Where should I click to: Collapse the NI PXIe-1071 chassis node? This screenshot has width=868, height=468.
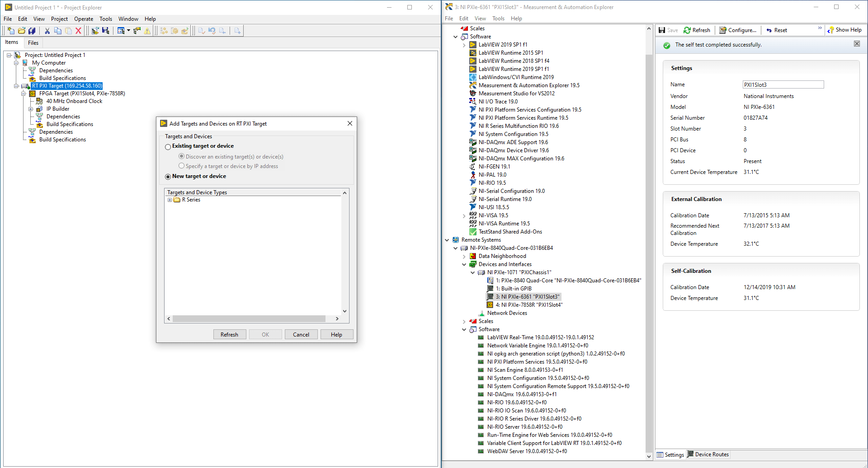pos(473,272)
